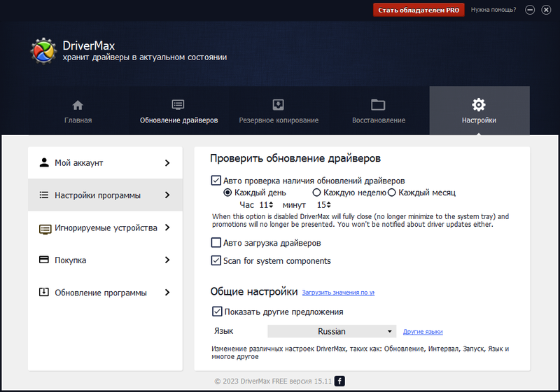This screenshot has width=560, height=392.
Task: Open the Facebook icon in footer
Action: click(339, 381)
